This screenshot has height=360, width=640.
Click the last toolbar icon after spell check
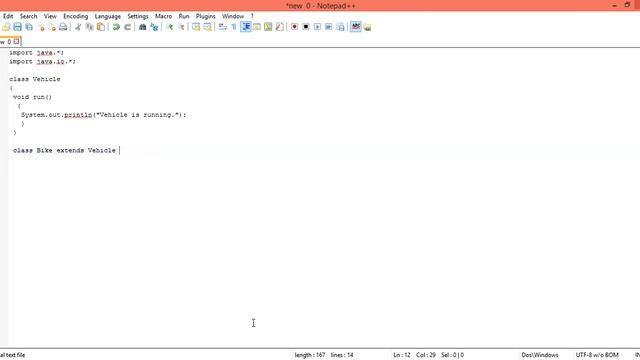click(x=367, y=27)
